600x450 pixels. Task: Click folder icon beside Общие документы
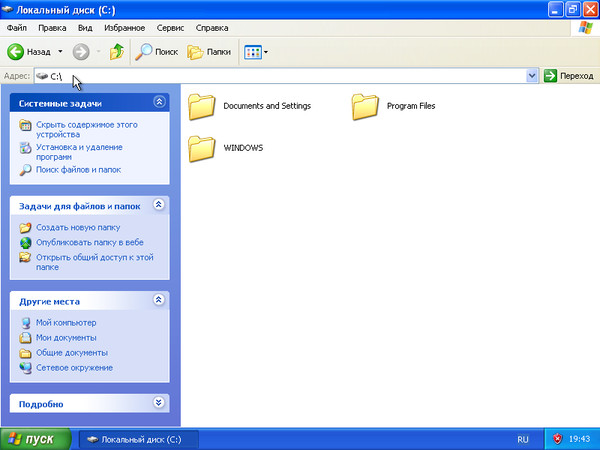pos(25,353)
